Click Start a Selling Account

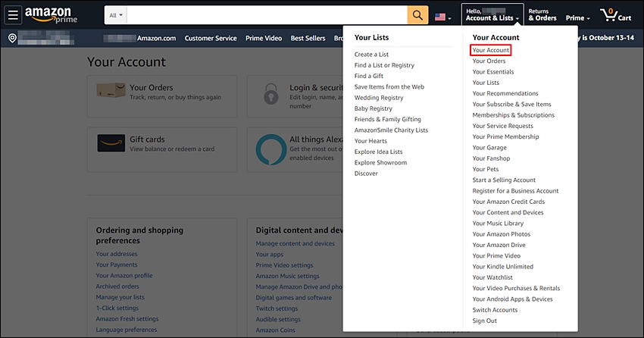click(x=504, y=180)
